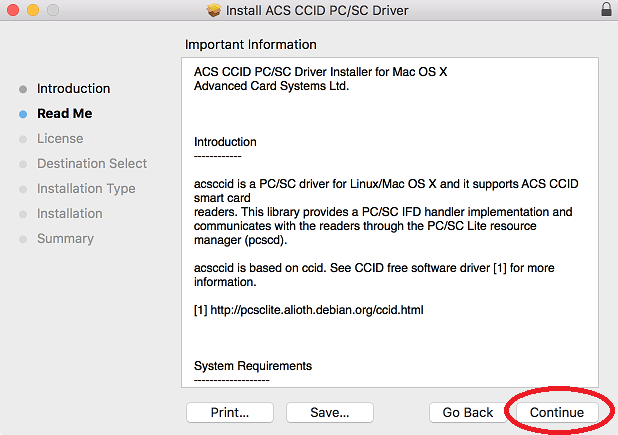Click the blue bullet beside Read Me
Viewport: 618px width, 435px height.
tap(23, 114)
